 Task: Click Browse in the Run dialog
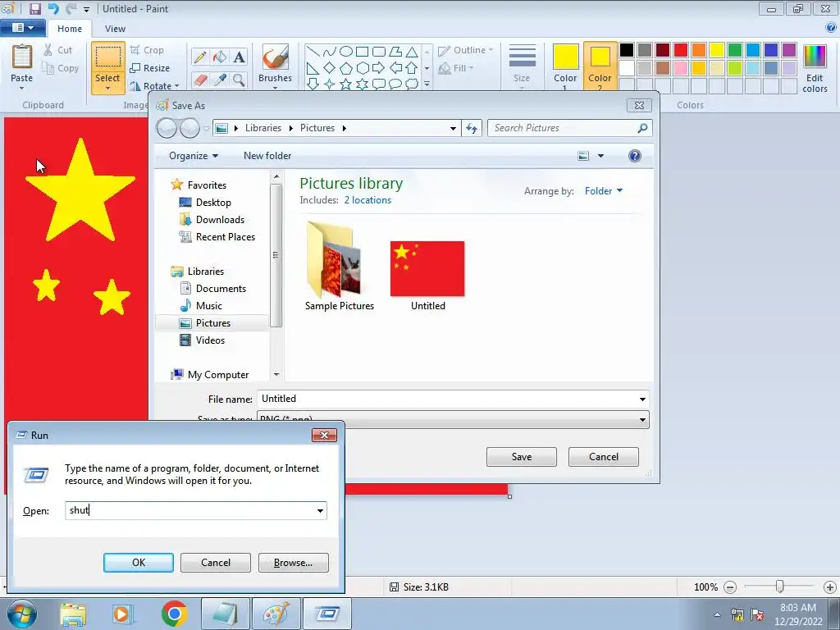click(293, 563)
